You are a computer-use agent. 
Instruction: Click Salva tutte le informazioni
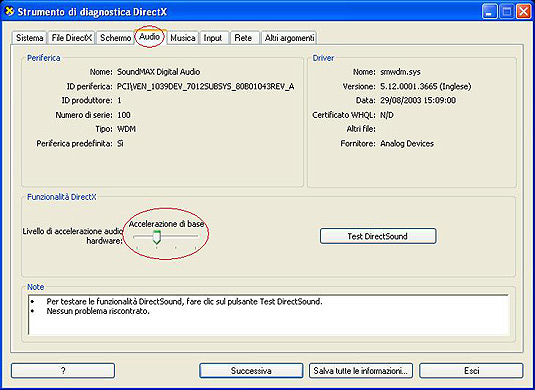click(361, 371)
